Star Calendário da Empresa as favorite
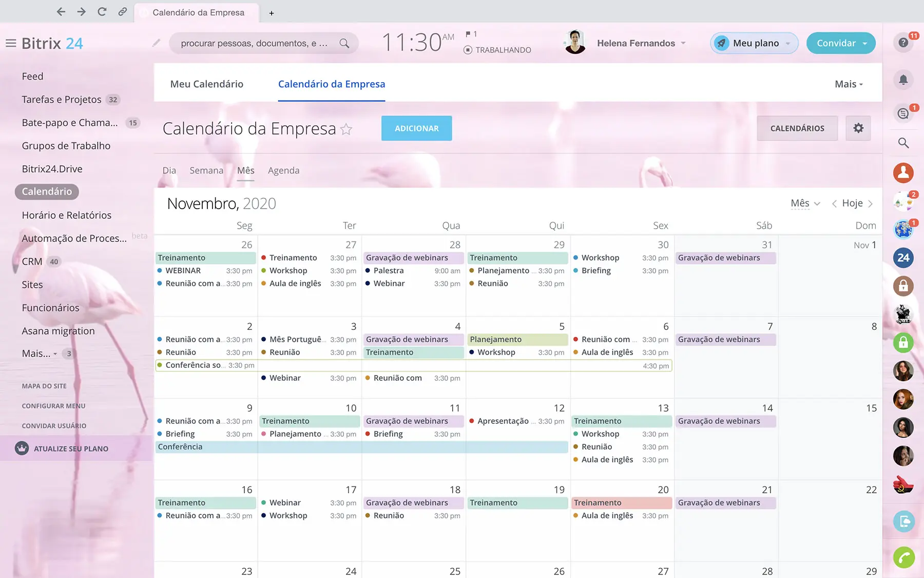924x578 pixels. click(346, 129)
